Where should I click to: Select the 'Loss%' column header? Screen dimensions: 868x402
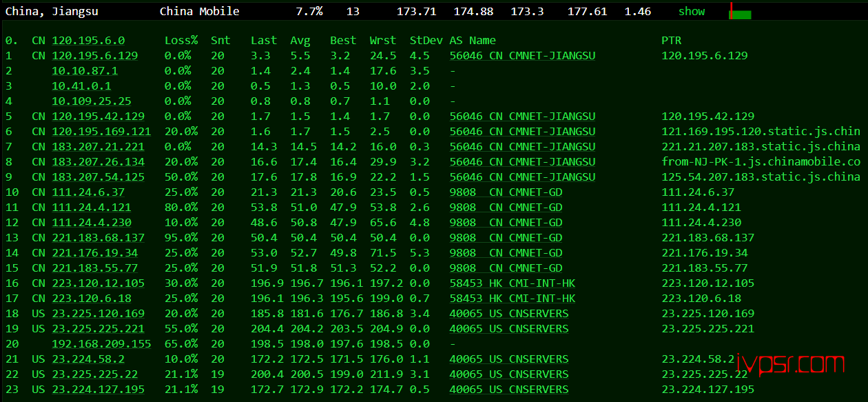(181, 41)
